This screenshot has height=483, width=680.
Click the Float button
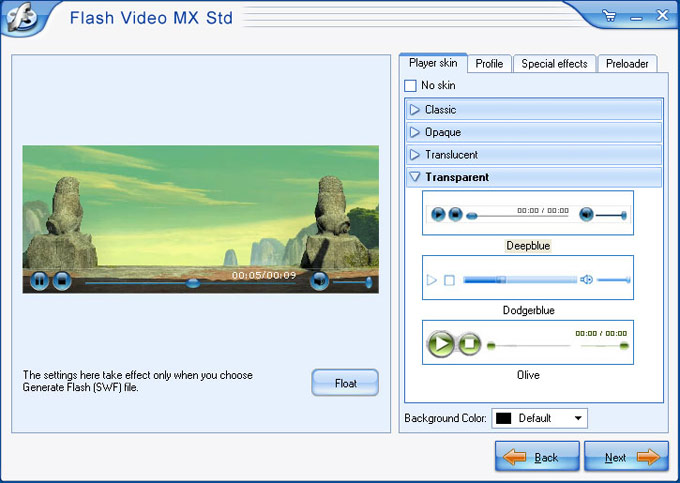pos(345,383)
